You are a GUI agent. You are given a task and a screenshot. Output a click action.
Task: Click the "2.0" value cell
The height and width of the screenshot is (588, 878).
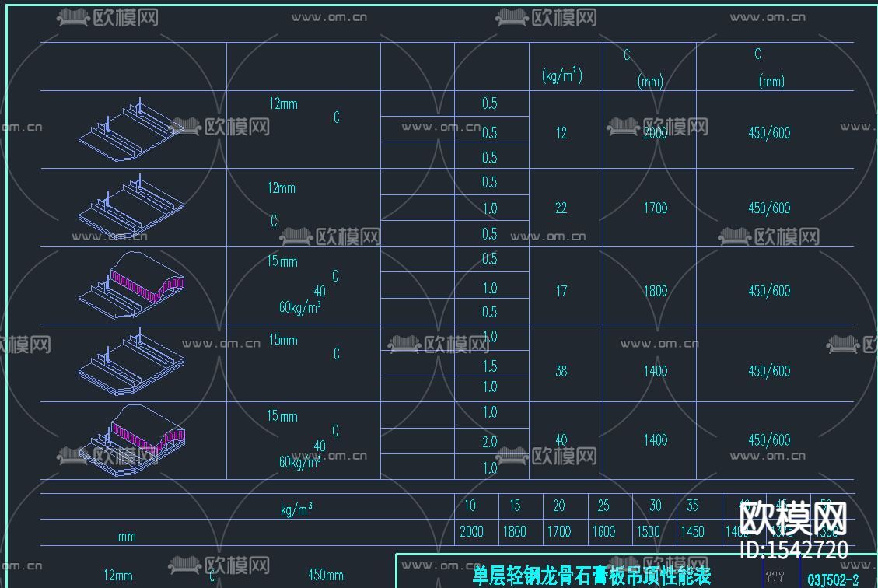(x=489, y=442)
